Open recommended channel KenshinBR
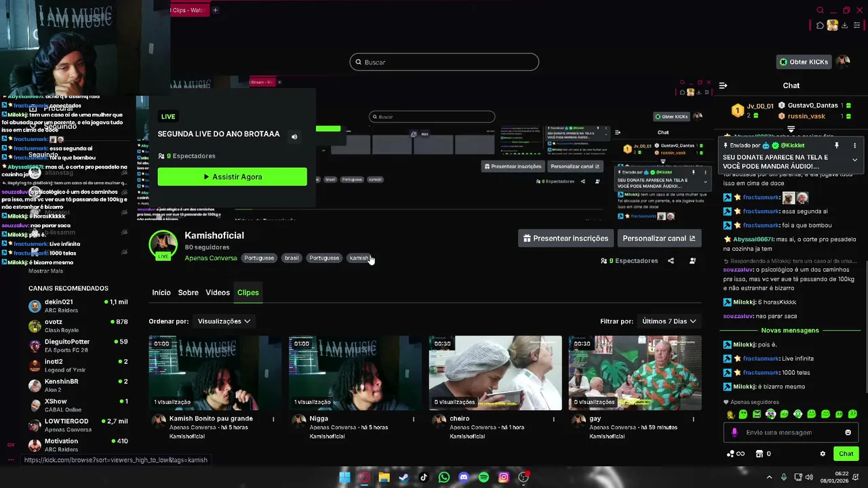 tap(78, 386)
